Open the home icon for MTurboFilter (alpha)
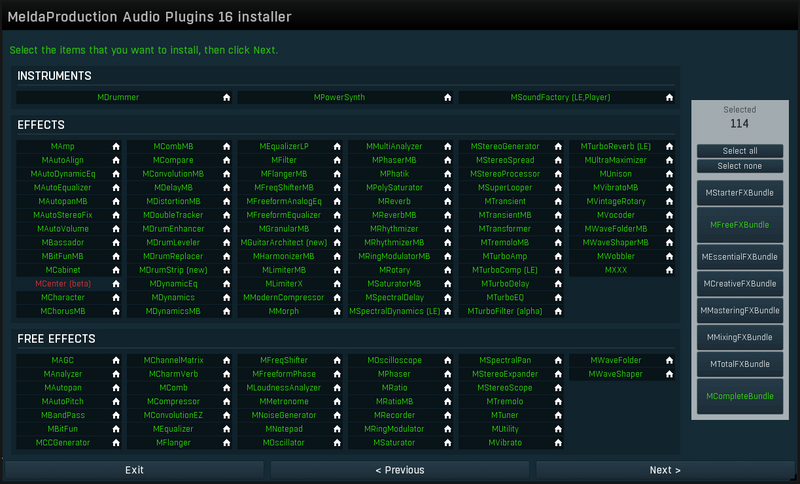Image resolution: width=800 pixels, height=484 pixels. (558, 311)
